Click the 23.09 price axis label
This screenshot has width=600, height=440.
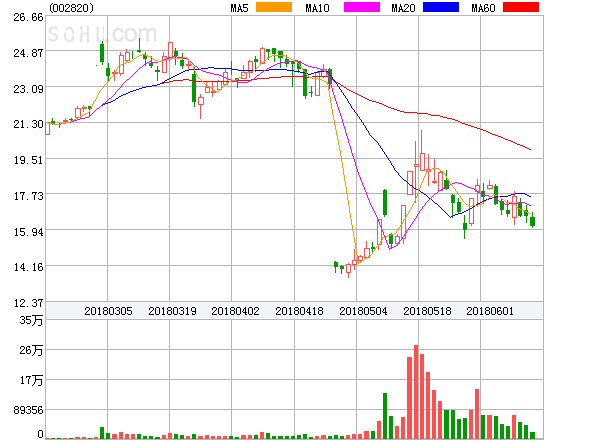(x=28, y=89)
